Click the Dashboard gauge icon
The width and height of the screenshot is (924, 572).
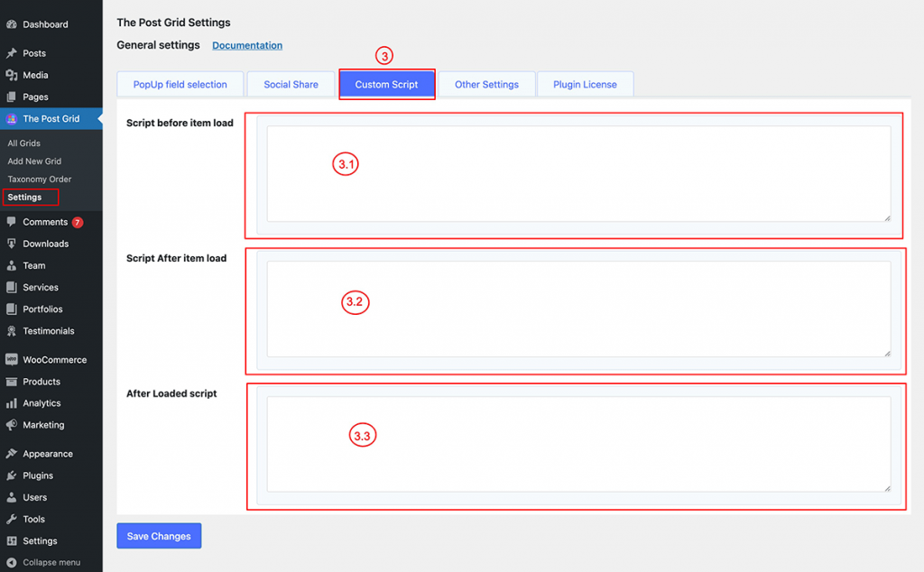tap(11, 24)
